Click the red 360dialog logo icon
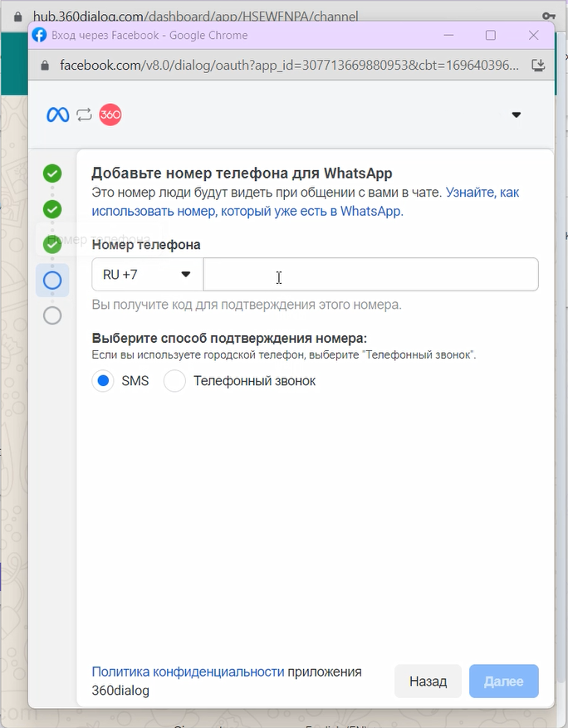This screenshot has width=568, height=728. [110, 115]
